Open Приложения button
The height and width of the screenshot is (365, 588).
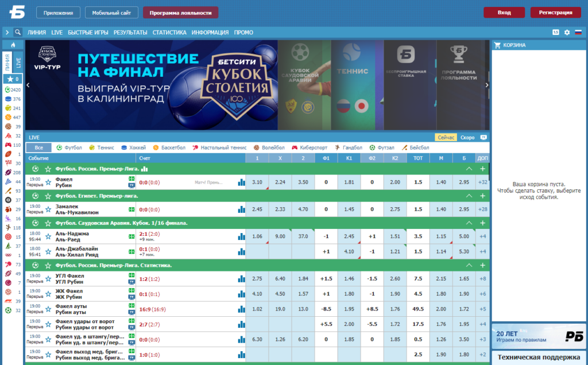58,13
